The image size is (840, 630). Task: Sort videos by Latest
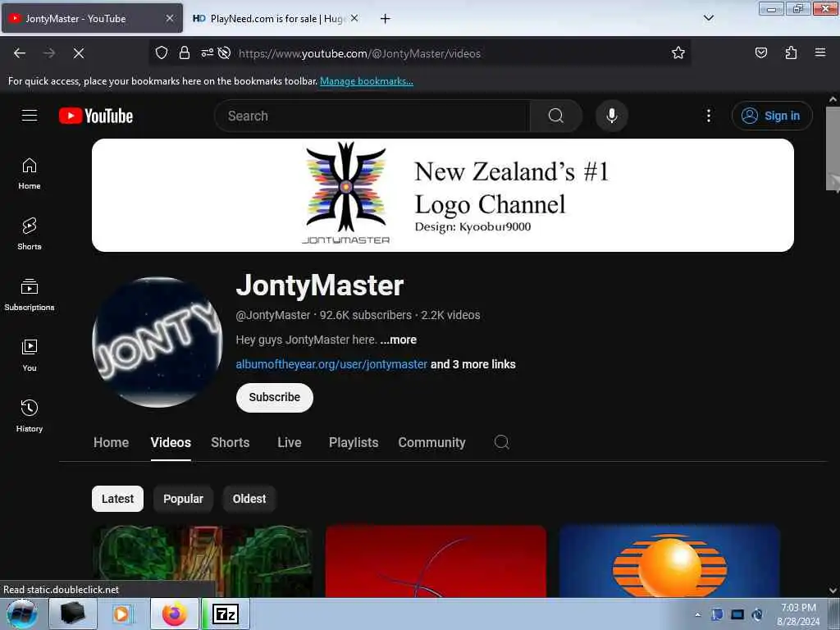[117, 499]
